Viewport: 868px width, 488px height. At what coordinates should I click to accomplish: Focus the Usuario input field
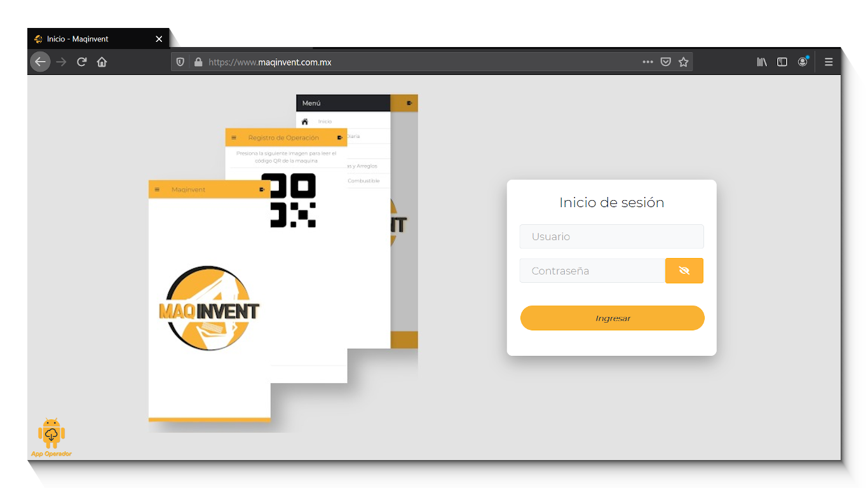point(611,236)
